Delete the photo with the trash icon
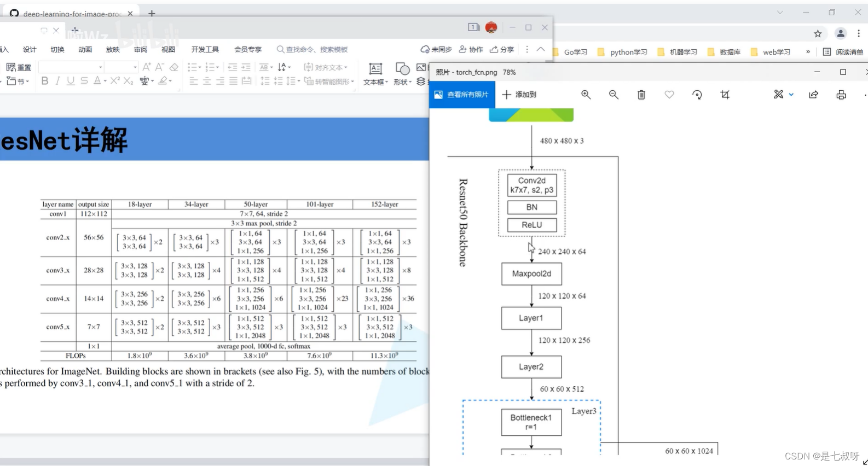This screenshot has width=868, height=466. pos(641,95)
